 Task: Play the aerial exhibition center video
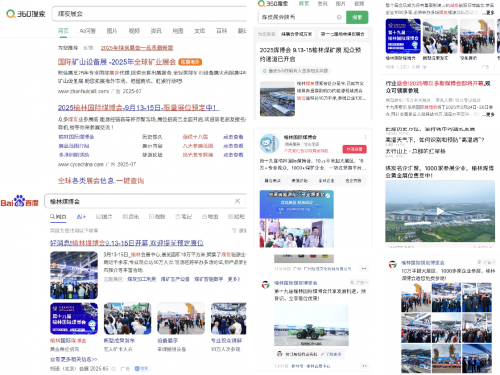tap(440, 211)
